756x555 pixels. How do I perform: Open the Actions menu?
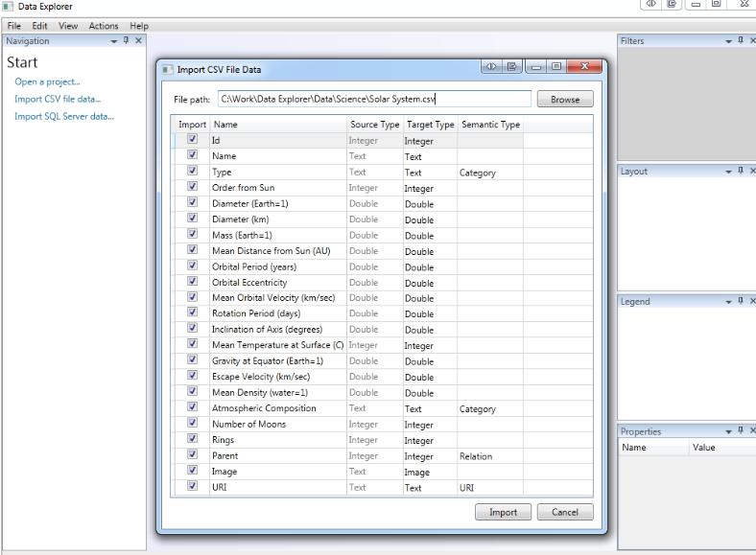pos(104,25)
